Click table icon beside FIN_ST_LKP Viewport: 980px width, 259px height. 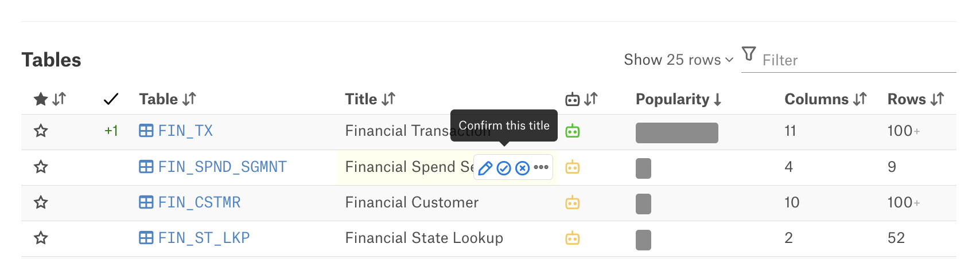click(146, 238)
